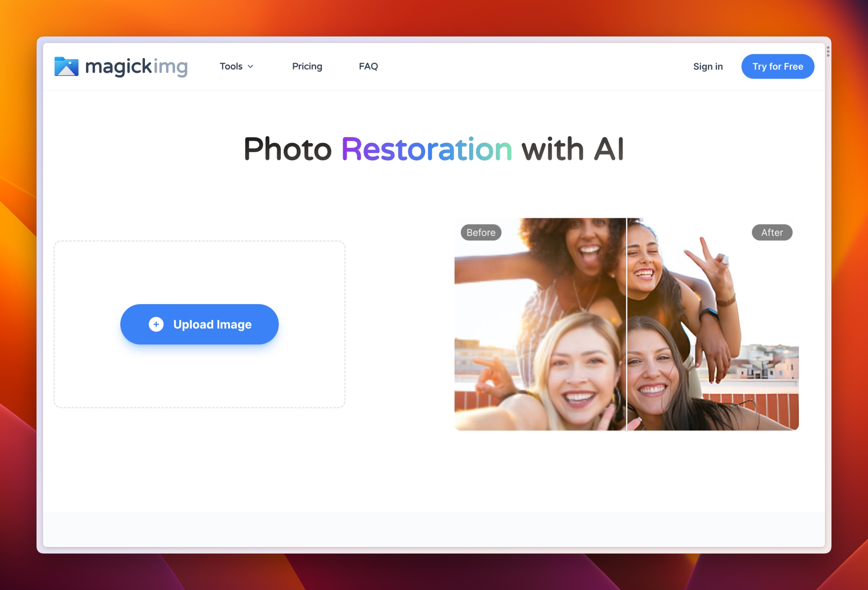This screenshot has width=868, height=590.
Task: Toggle the After view on comparison image
Action: tap(772, 232)
